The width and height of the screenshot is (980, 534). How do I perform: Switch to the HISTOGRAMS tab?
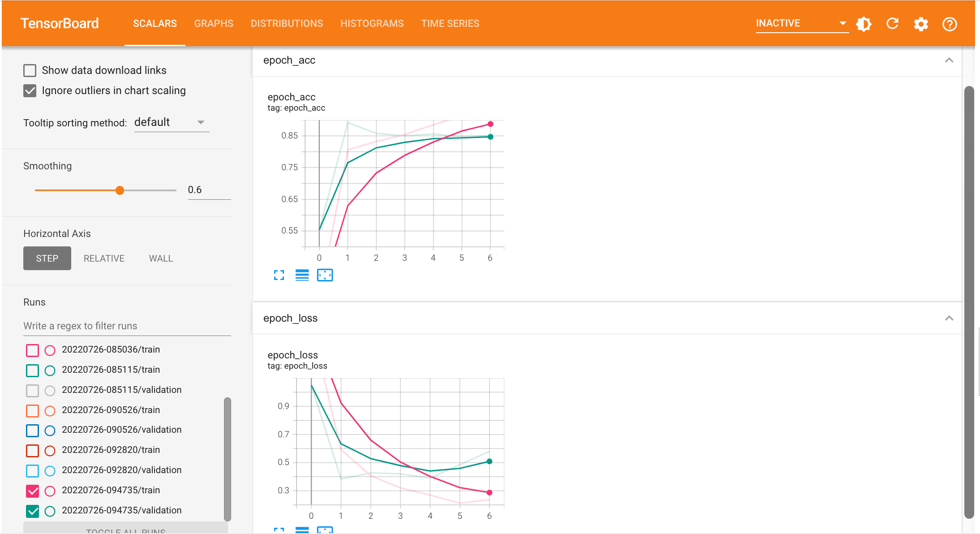point(372,23)
